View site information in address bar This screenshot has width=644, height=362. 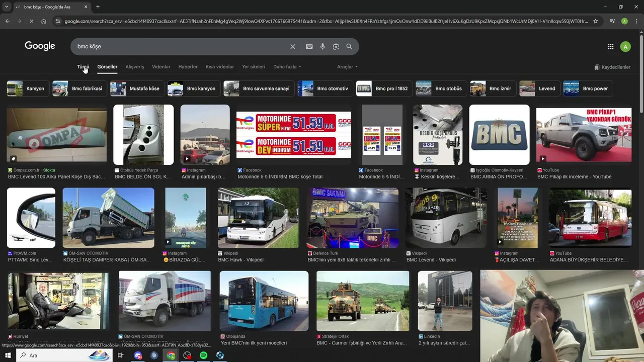point(58,21)
